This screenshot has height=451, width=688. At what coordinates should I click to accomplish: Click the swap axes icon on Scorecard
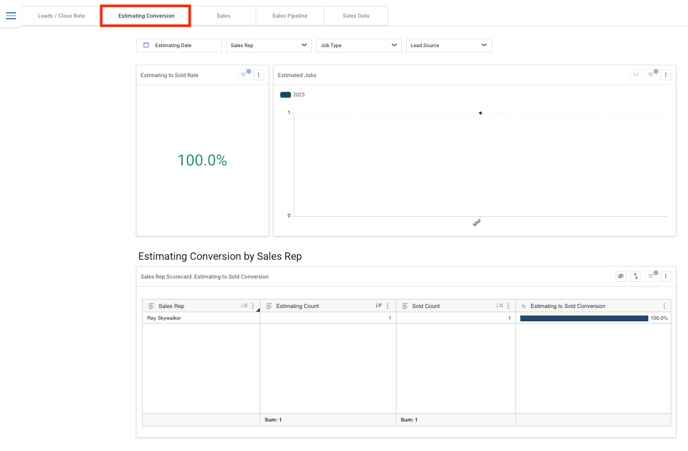[636, 276]
